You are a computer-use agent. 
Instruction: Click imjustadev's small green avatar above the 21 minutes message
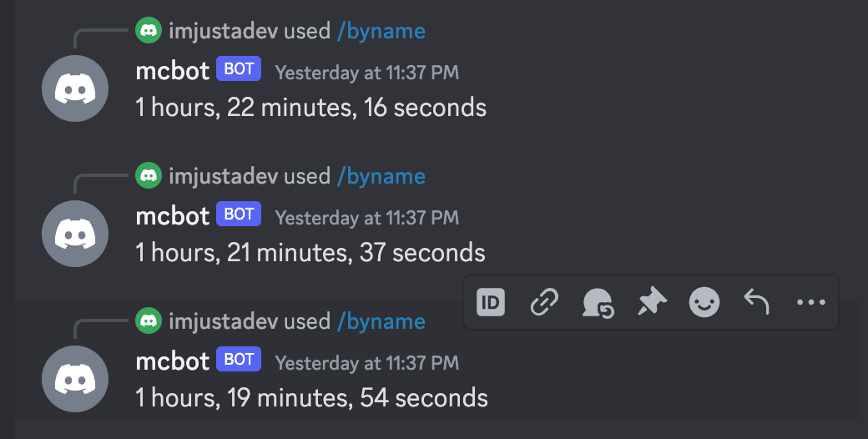tap(149, 176)
